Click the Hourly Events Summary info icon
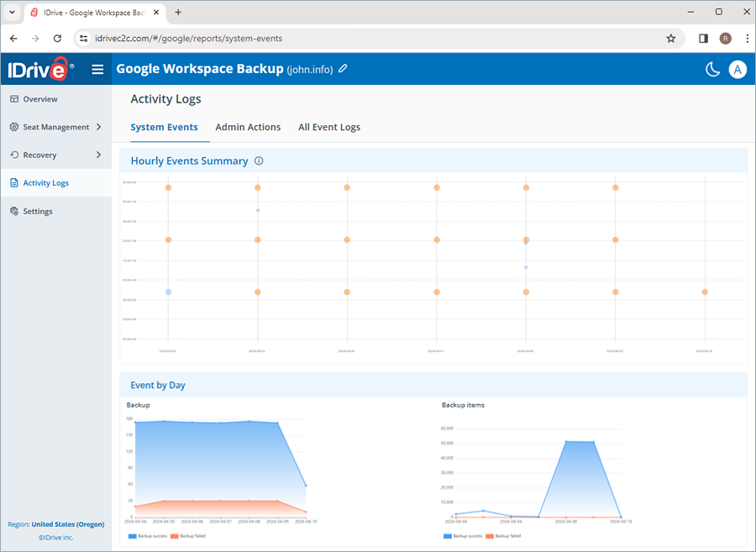This screenshot has height=552, width=756. [x=259, y=161]
